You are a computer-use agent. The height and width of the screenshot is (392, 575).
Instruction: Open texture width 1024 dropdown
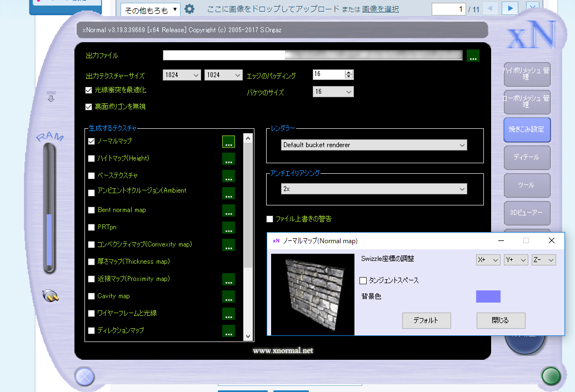pos(182,75)
